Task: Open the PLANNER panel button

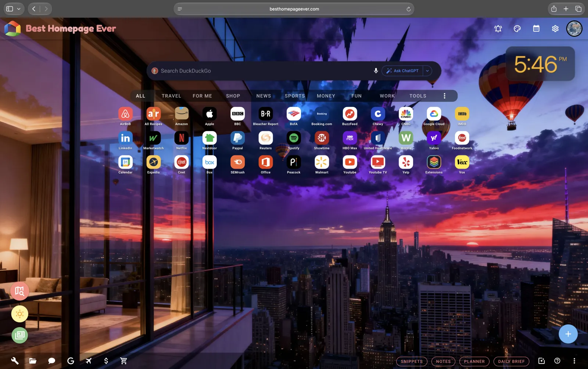Action: tap(474, 361)
